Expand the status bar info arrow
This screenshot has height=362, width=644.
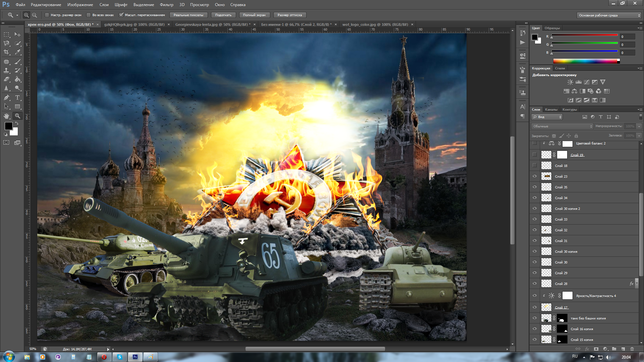pyautogui.click(x=108, y=349)
